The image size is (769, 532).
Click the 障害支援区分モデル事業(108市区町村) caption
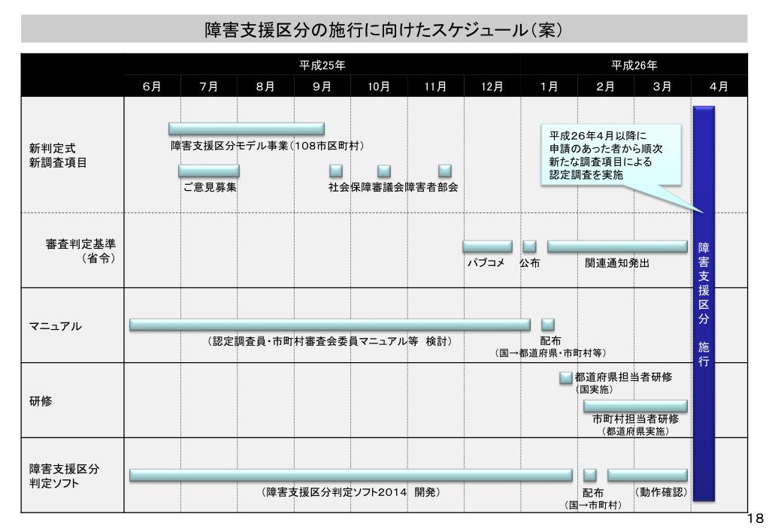coord(268,146)
